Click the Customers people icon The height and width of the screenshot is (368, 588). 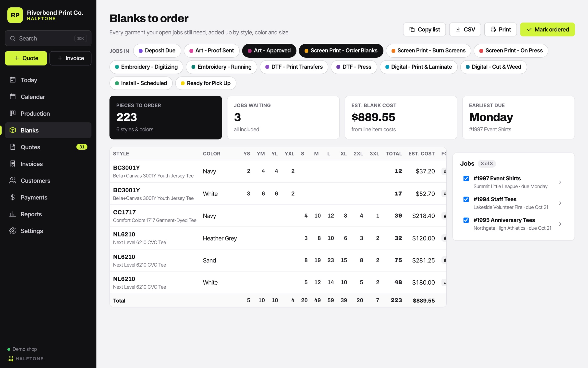12,181
